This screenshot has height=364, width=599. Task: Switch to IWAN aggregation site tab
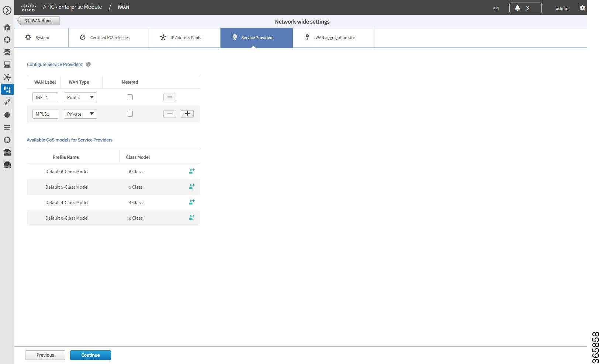(333, 38)
